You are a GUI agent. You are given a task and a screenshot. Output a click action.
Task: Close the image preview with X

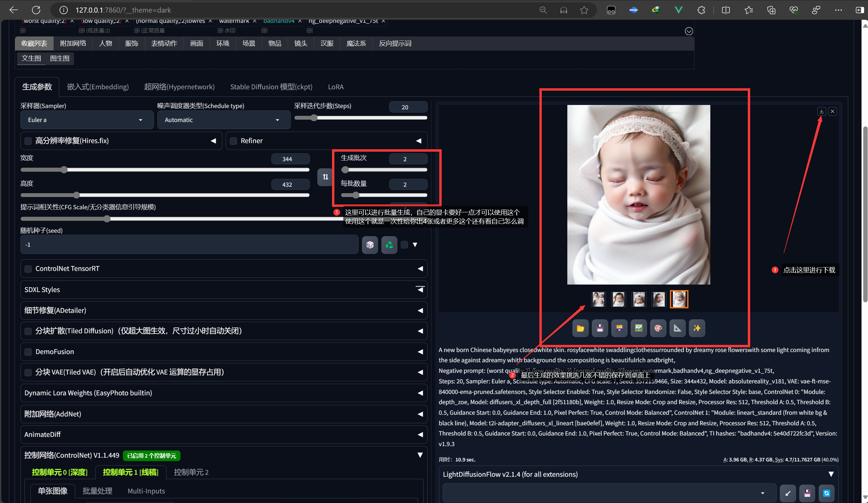click(x=833, y=111)
